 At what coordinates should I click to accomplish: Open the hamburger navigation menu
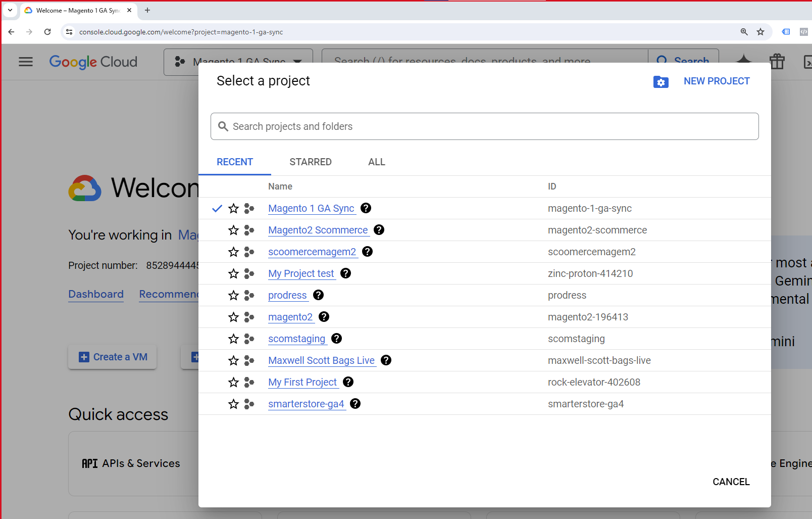tap(26, 62)
